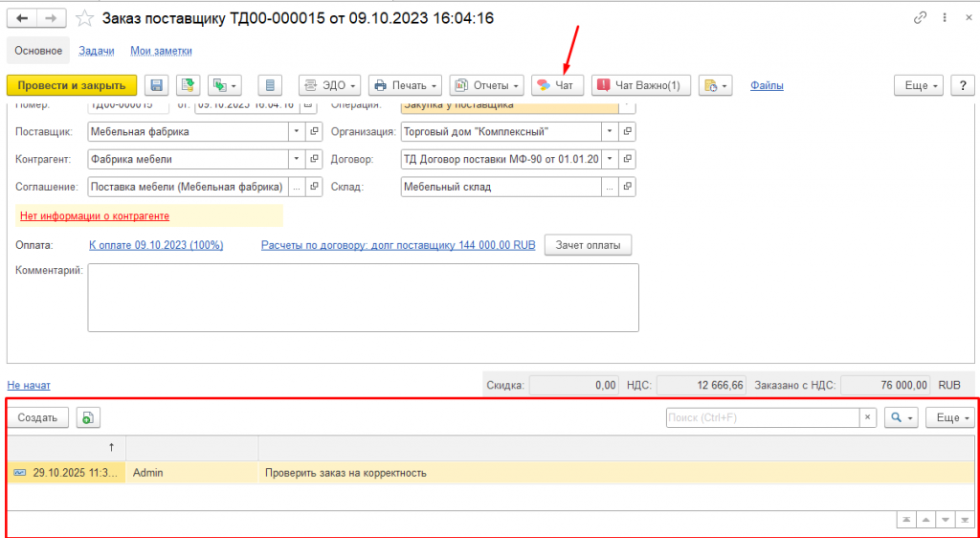The width and height of the screenshot is (980, 538).
Task: Expand the Организация dropdown arrow
Action: tap(610, 132)
